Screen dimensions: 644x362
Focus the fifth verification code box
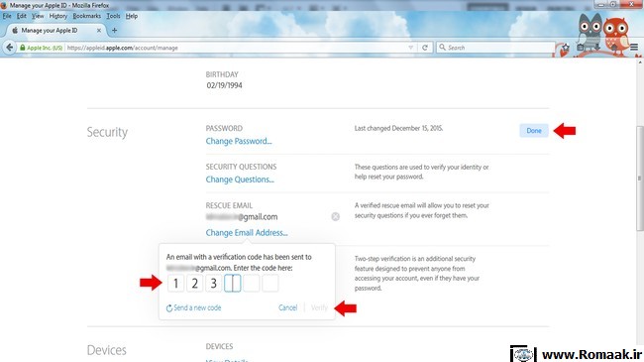click(252, 283)
